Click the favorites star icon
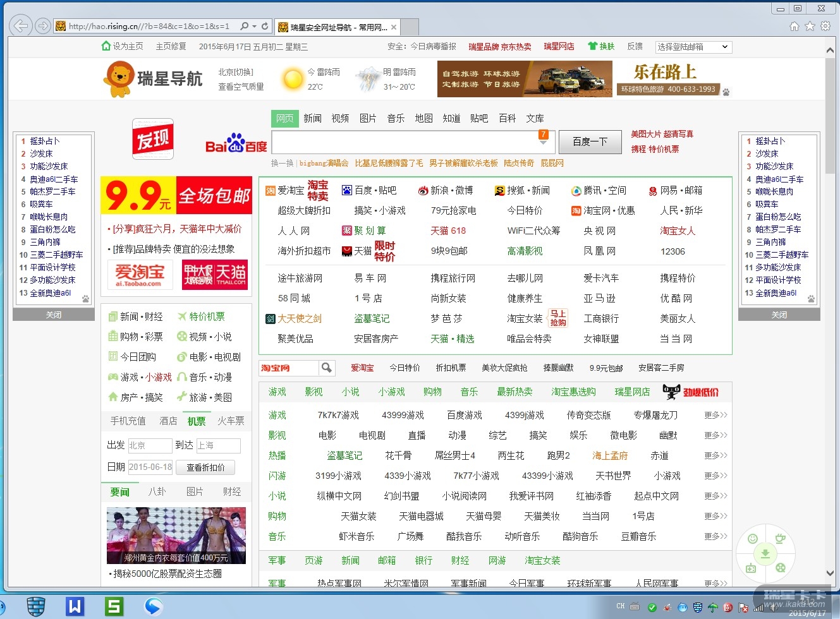 tap(810, 27)
